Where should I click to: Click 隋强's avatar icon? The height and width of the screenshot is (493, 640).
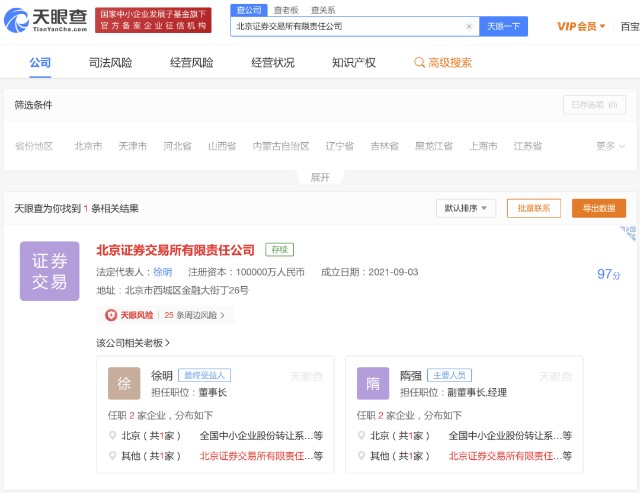tap(372, 383)
